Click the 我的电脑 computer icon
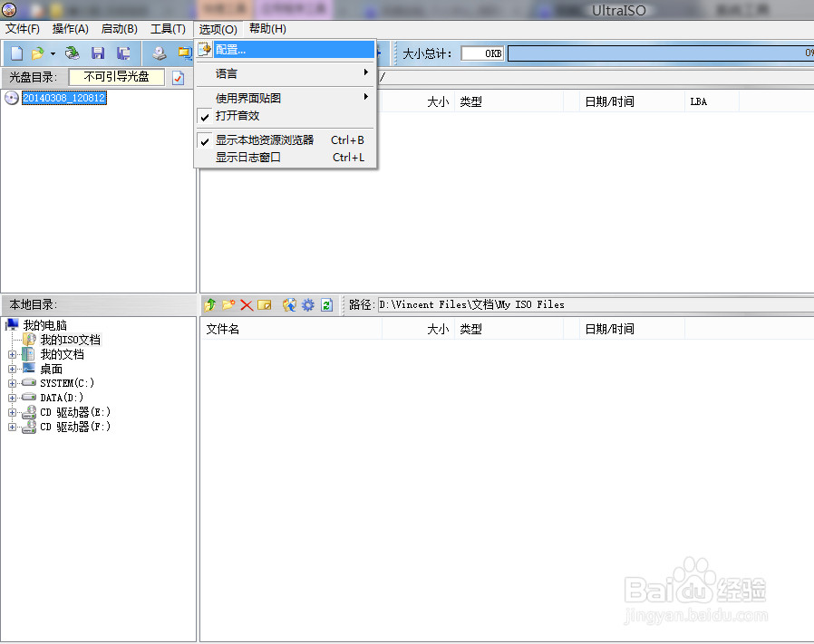Image resolution: width=814 pixels, height=644 pixels. (x=12, y=325)
